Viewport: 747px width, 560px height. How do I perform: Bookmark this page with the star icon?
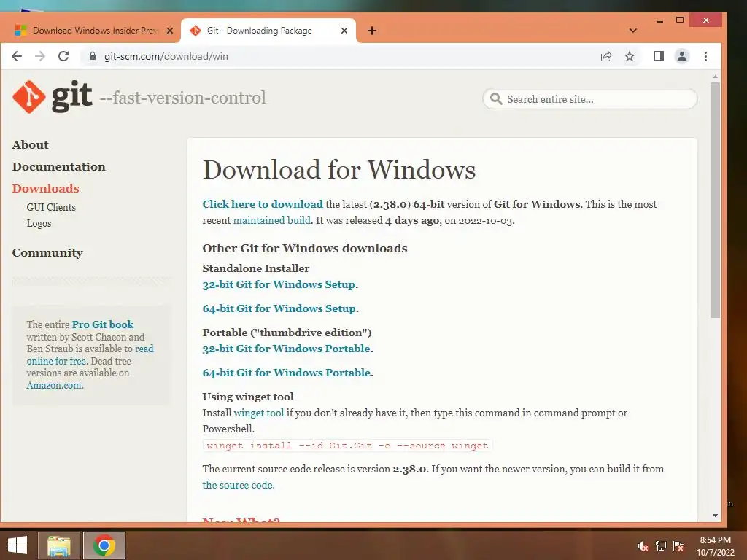pyautogui.click(x=630, y=57)
